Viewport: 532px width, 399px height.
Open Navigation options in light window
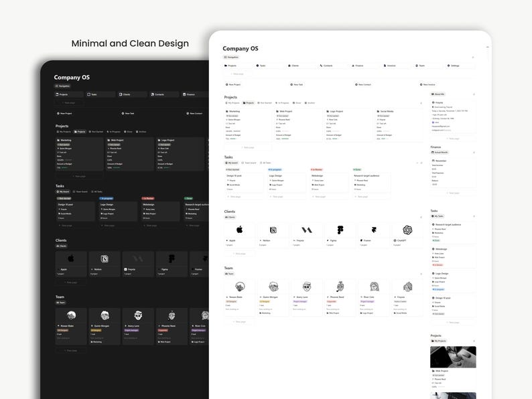[x=473, y=58]
